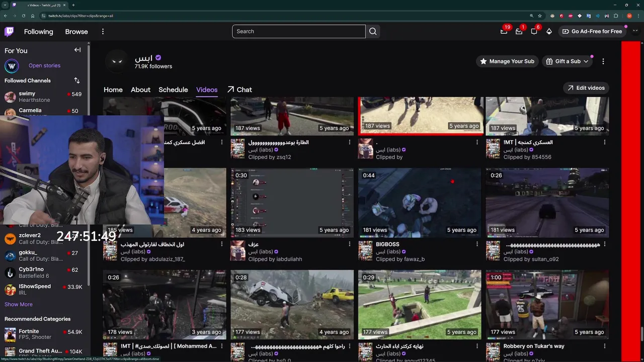Click the Gift a Sub button label
The image size is (644, 362).
pos(568,61)
